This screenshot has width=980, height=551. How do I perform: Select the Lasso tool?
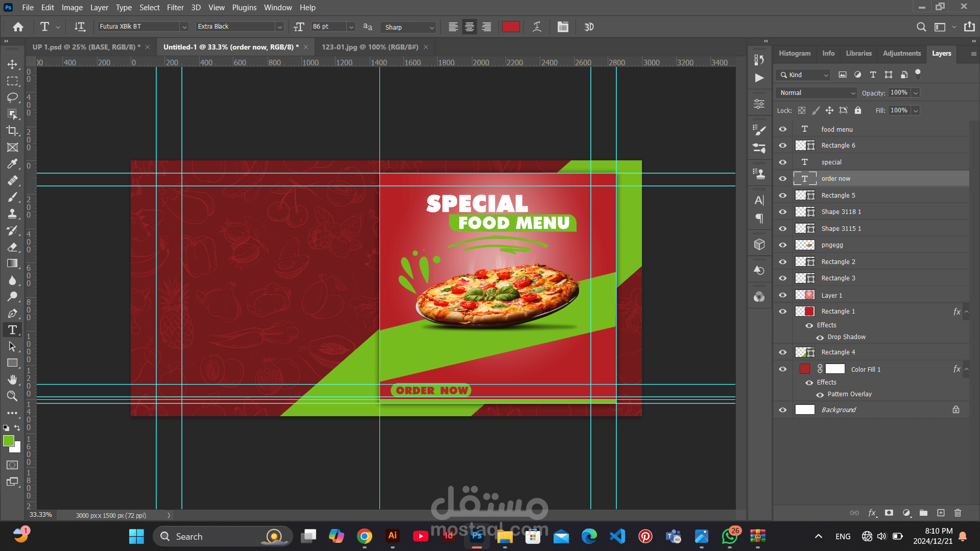tap(12, 98)
